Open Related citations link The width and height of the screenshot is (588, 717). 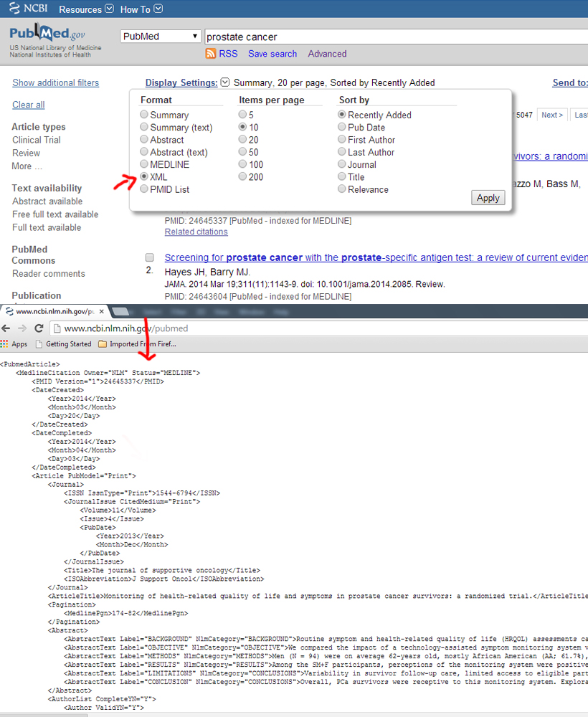[196, 232]
